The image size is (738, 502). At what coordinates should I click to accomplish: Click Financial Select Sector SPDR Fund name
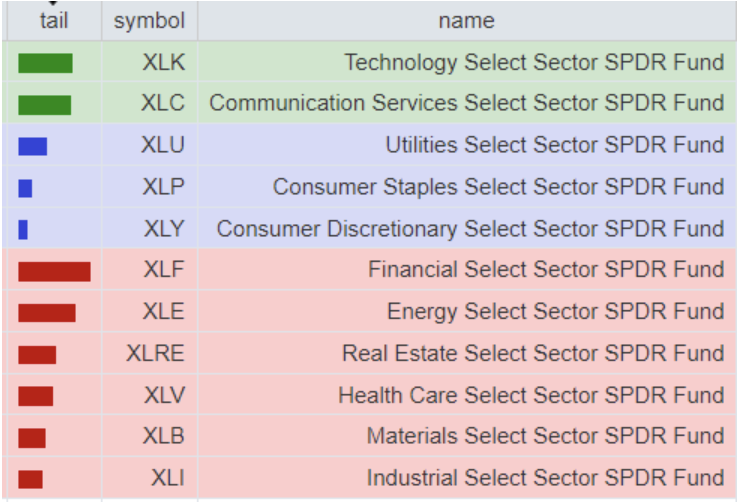pyautogui.click(x=546, y=270)
